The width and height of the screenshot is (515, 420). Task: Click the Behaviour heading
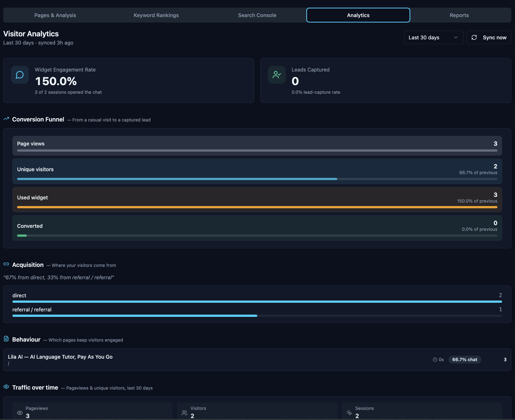point(26,339)
